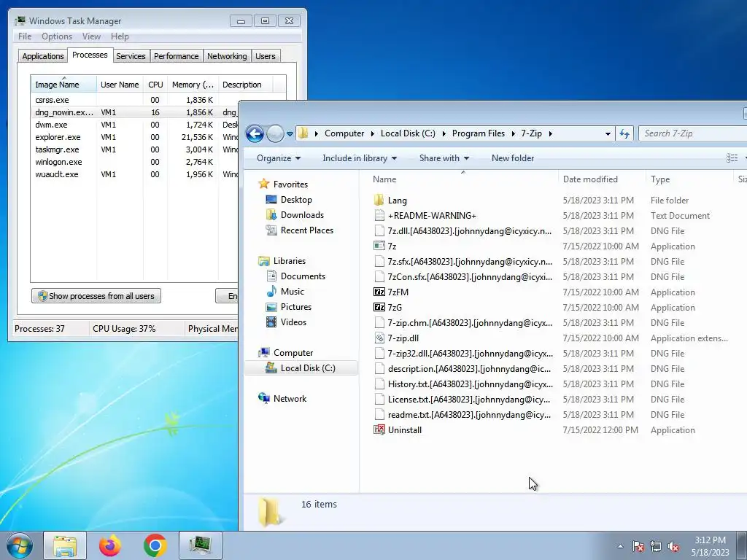Select Libraries icon in navigation pane
Screen dimensions: 747x560
[263, 261]
